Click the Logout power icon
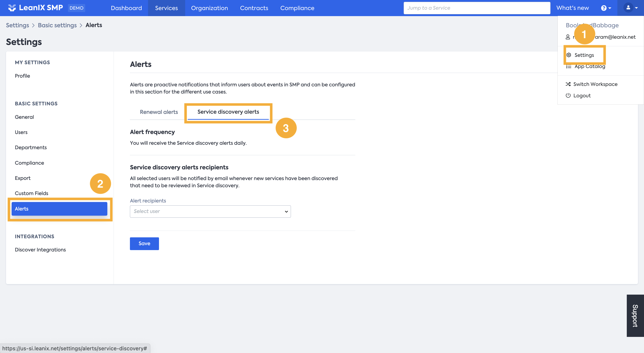The height and width of the screenshot is (353, 644). coord(568,96)
